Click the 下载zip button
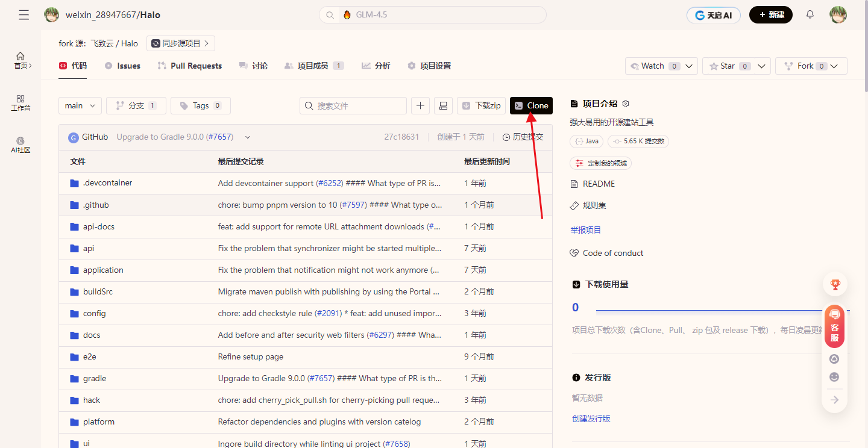The width and height of the screenshot is (868, 448). [481, 105]
